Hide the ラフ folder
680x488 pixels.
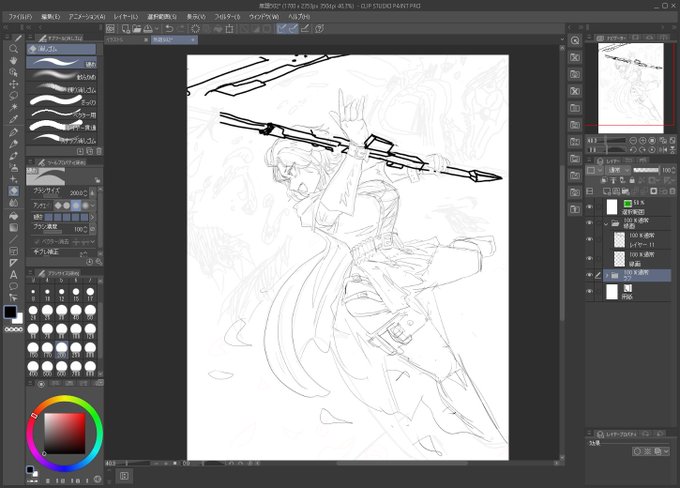pos(589,275)
